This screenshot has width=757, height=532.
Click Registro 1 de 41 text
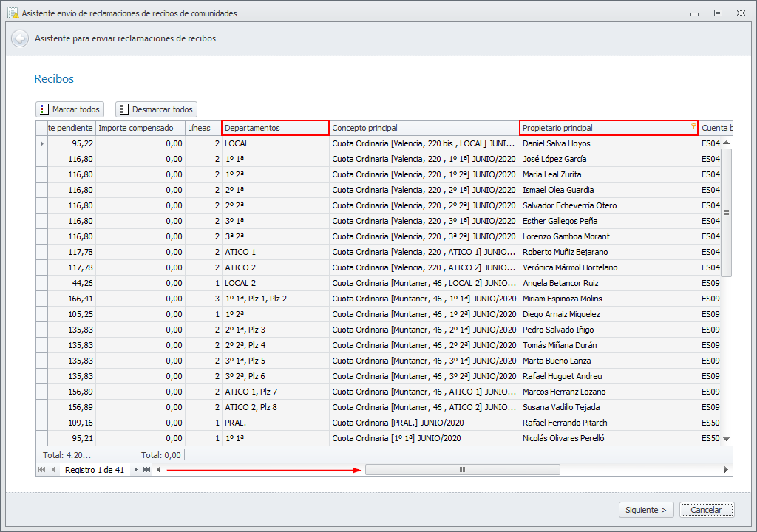click(95, 470)
